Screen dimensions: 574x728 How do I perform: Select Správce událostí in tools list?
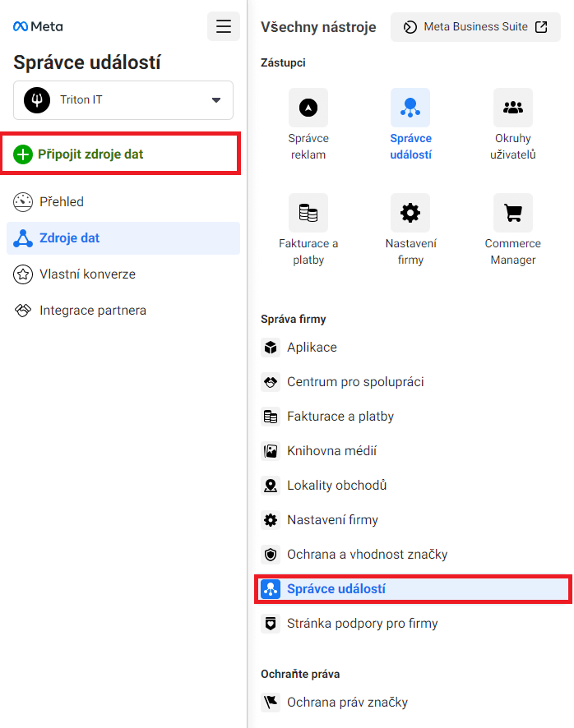pyautogui.click(x=336, y=589)
